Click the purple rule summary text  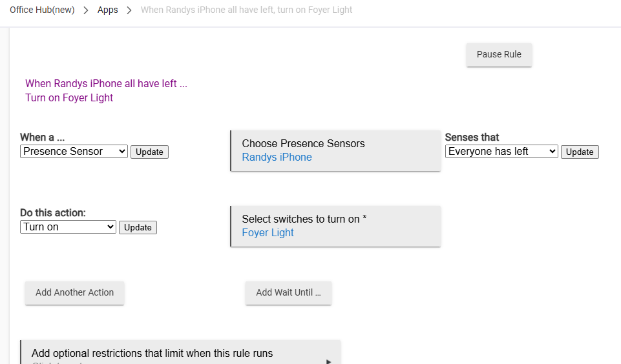pyautogui.click(x=106, y=90)
